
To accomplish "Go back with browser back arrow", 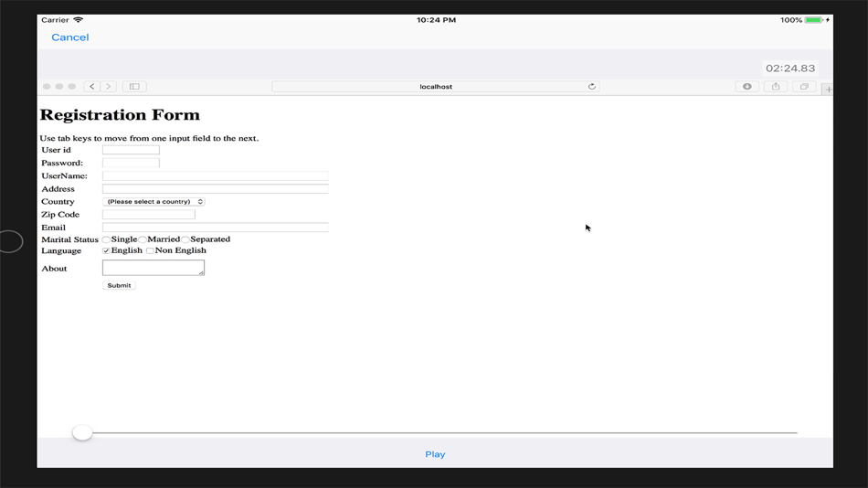I will [x=92, y=87].
